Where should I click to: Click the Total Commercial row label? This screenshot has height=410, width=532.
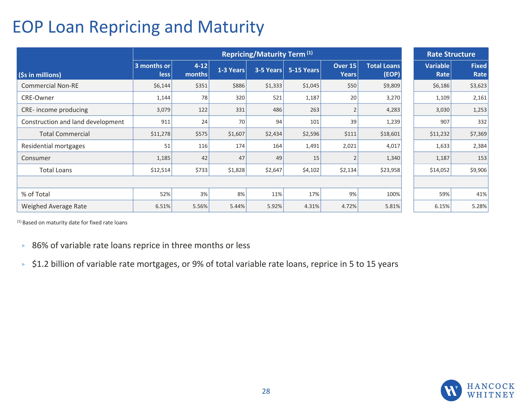click(64, 134)
